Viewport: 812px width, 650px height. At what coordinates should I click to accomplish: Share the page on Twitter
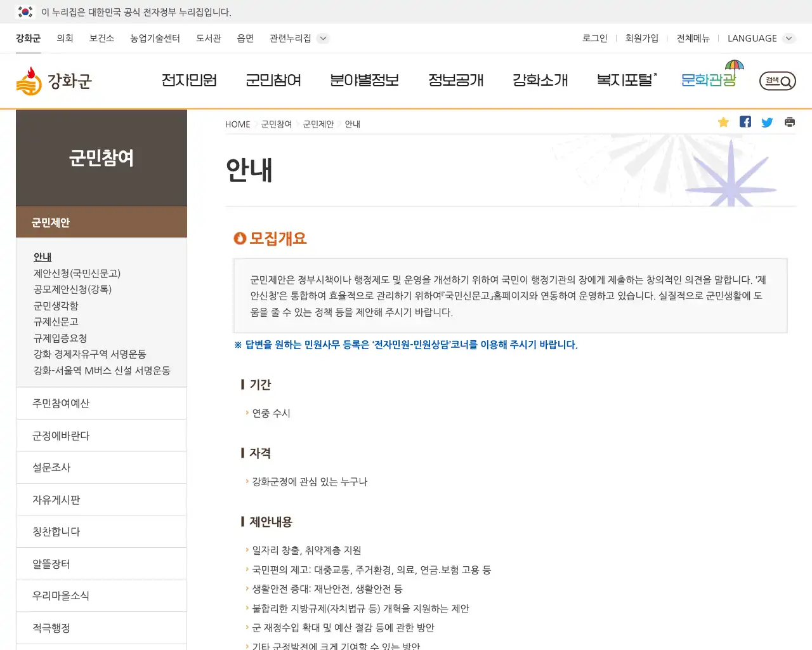pos(767,122)
